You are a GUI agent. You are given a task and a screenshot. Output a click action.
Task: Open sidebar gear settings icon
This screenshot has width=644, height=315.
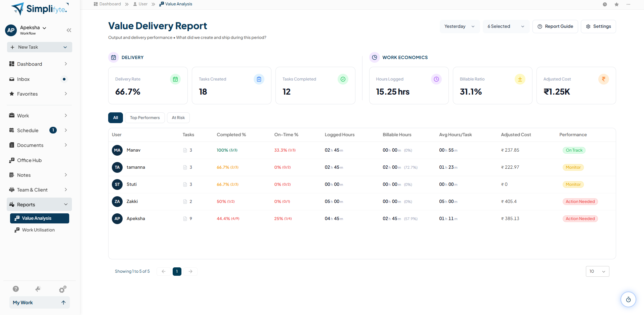point(62,289)
